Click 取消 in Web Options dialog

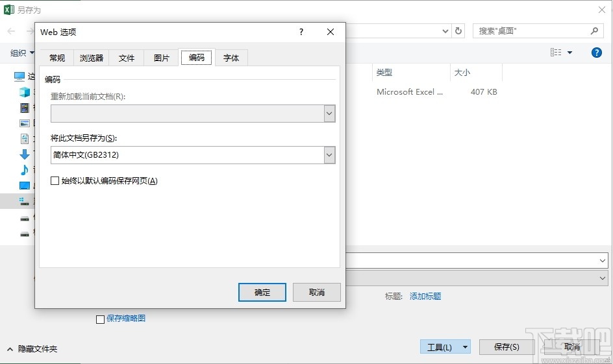click(x=317, y=292)
